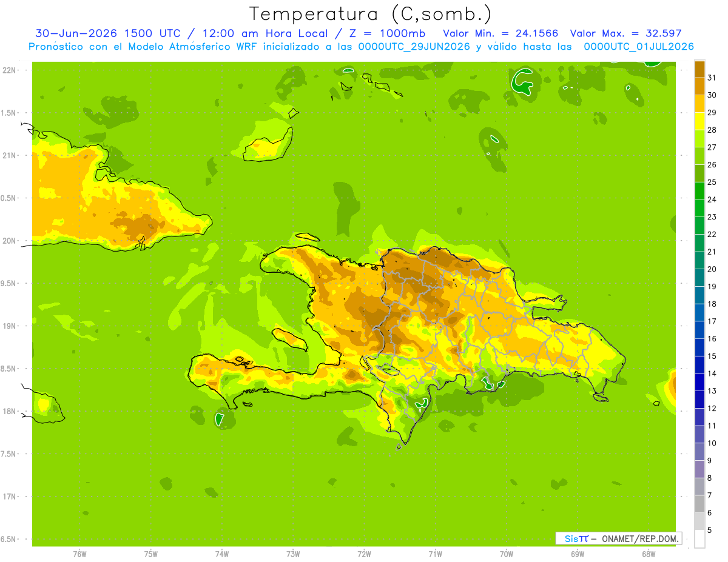The width and height of the screenshot is (728, 562).
Task: Click the '69W' longitude axis label
Action: (578, 554)
